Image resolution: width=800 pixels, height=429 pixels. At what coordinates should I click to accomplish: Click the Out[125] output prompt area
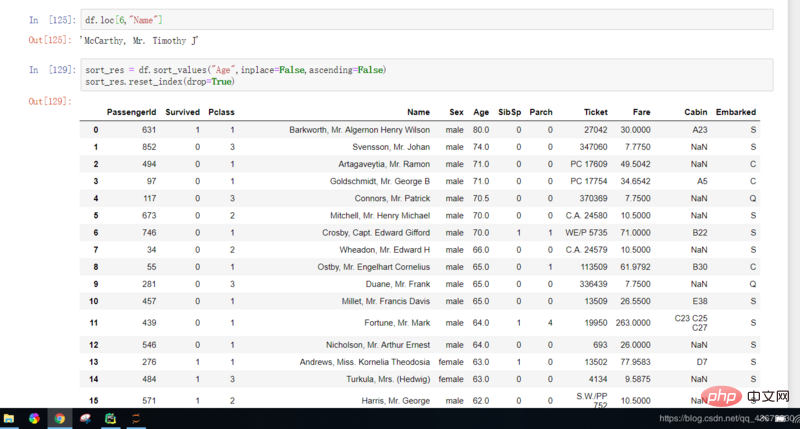click(x=50, y=40)
